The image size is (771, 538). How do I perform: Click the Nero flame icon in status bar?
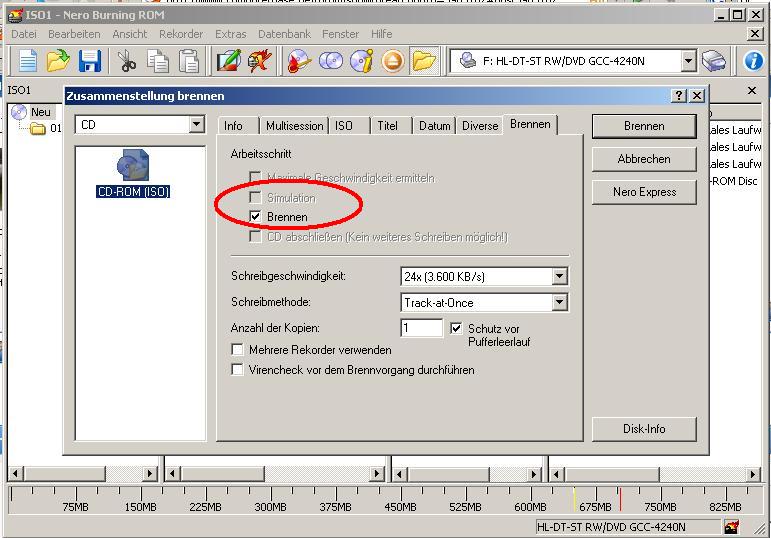(x=731, y=527)
